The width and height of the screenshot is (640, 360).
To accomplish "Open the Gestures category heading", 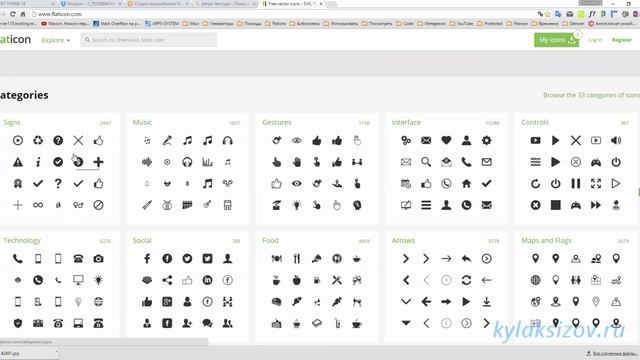I will [277, 122].
